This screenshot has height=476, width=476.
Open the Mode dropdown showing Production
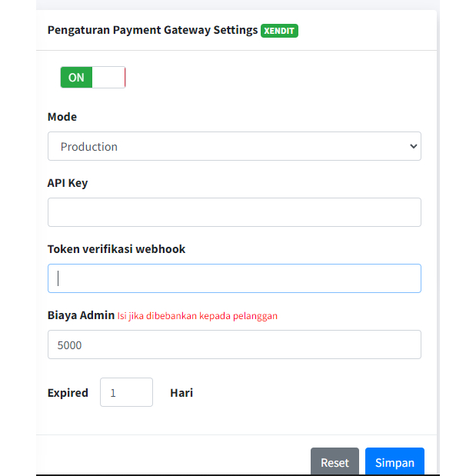[234, 146]
